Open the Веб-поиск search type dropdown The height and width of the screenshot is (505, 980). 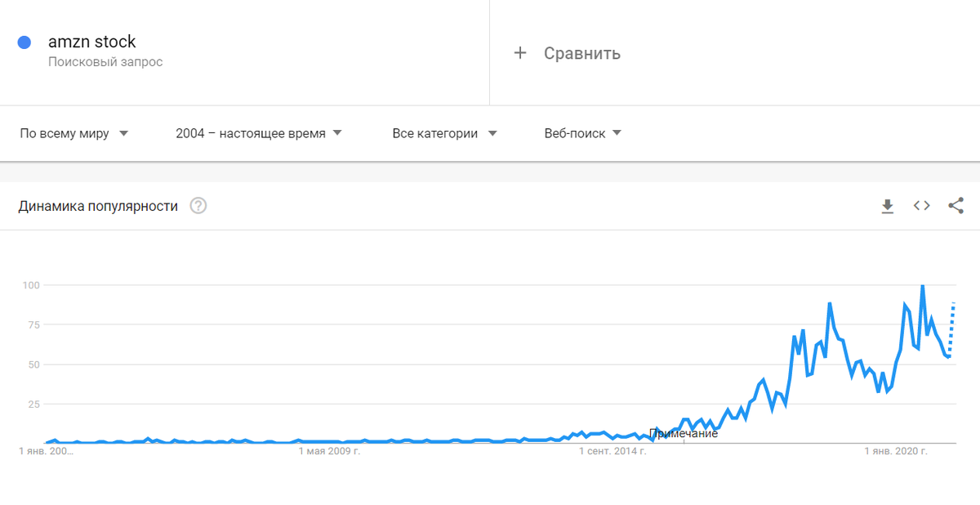[x=583, y=133]
